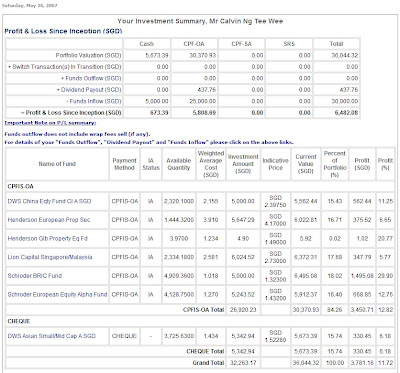The image size is (400, 373).
Task: Click the Indicative Price column header
Action: [275, 164]
